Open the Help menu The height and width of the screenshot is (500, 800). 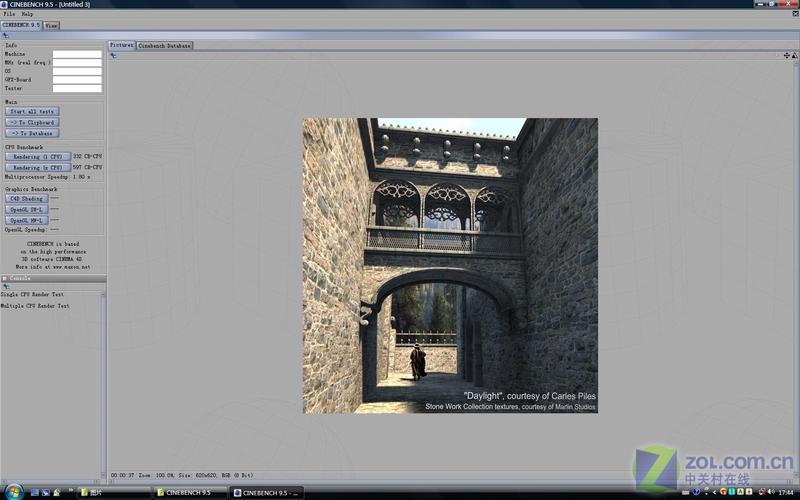[x=27, y=14]
